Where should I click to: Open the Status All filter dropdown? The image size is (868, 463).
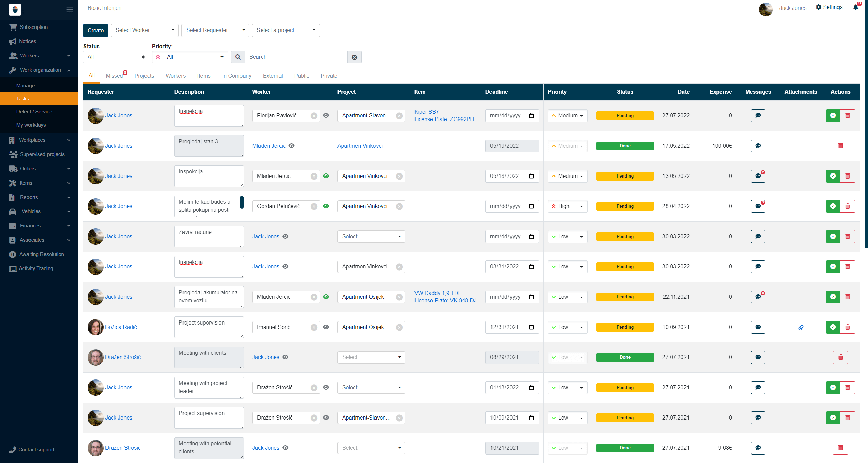pyautogui.click(x=116, y=57)
